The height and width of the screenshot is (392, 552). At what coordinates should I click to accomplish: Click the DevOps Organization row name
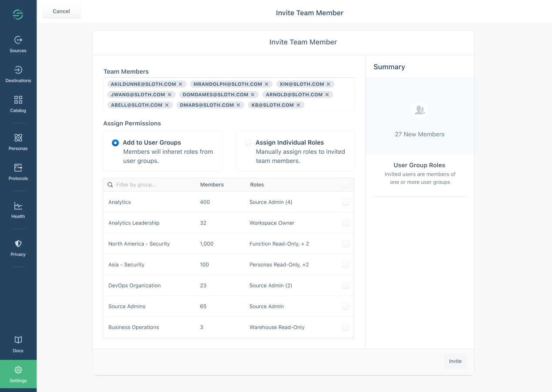click(135, 286)
